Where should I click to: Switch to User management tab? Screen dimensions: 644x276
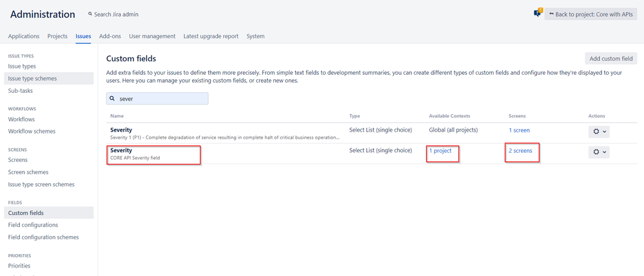tap(152, 36)
